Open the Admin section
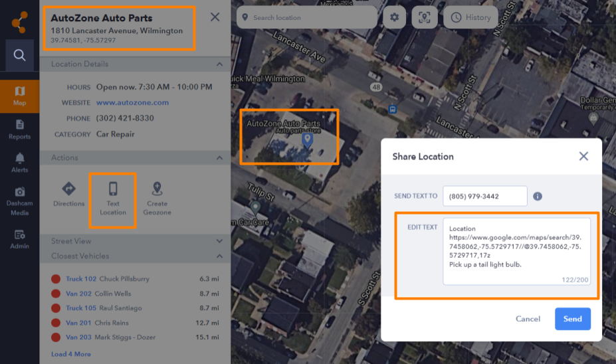 pyautogui.click(x=20, y=239)
